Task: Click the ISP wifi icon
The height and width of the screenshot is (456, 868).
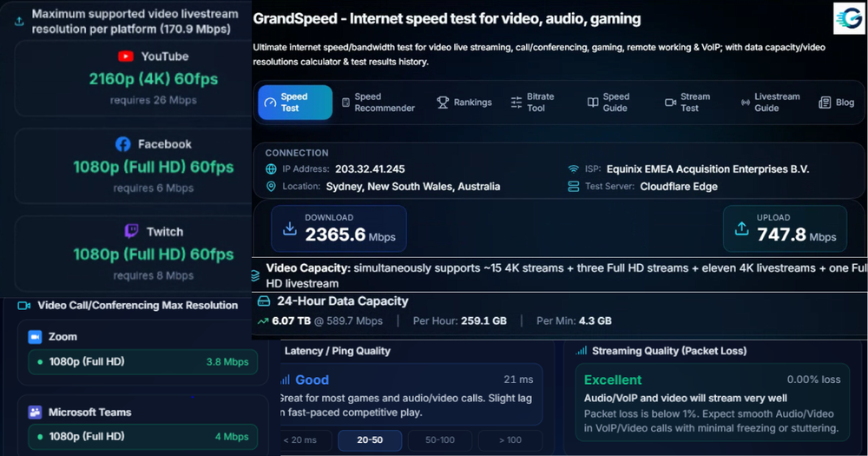Action: click(x=574, y=169)
